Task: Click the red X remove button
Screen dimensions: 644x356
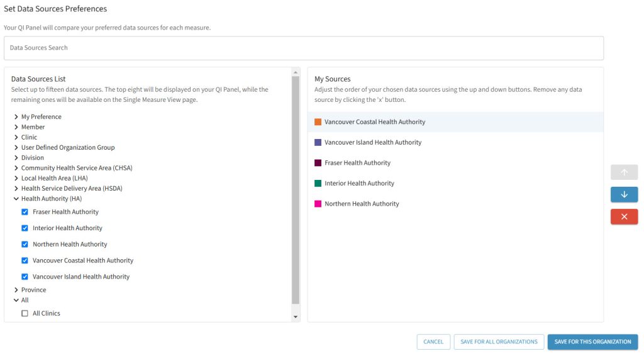Action: (x=624, y=216)
